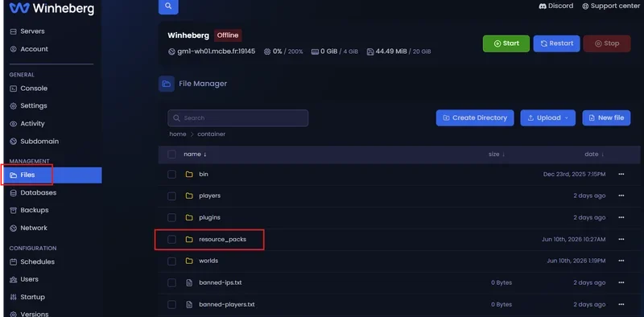644x317 pixels.
Task: Check the bin folder checkbox
Action: click(x=171, y=175)
